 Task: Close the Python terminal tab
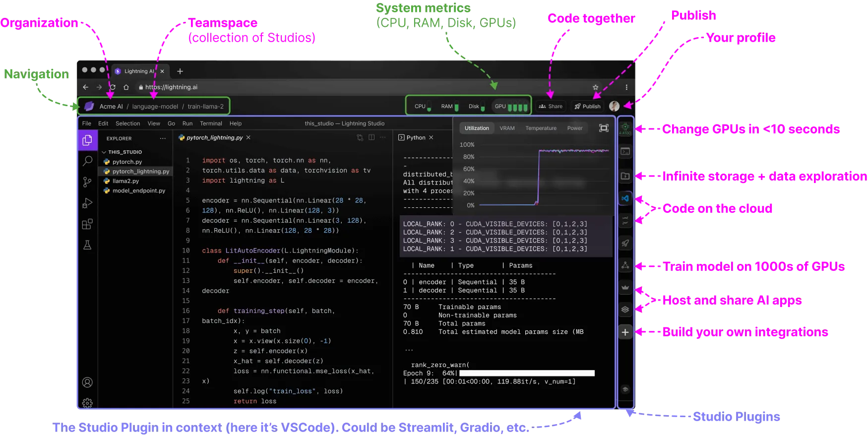431,137
